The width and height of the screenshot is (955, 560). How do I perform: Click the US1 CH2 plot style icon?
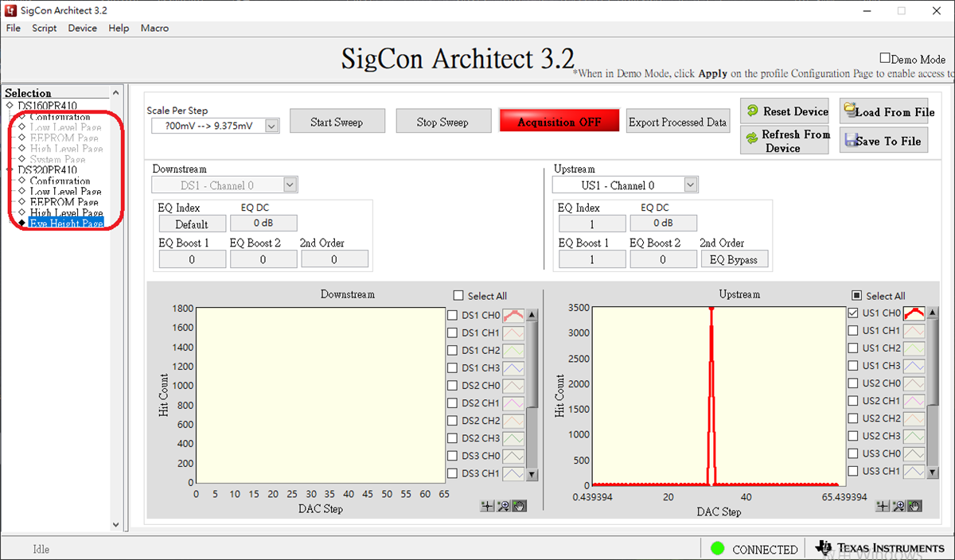[914, 348]
